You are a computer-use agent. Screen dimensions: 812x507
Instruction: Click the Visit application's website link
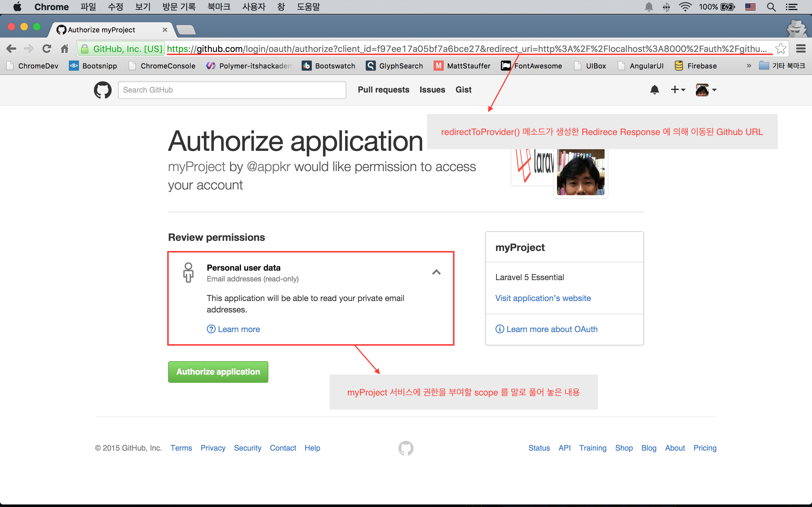[542, 298]
